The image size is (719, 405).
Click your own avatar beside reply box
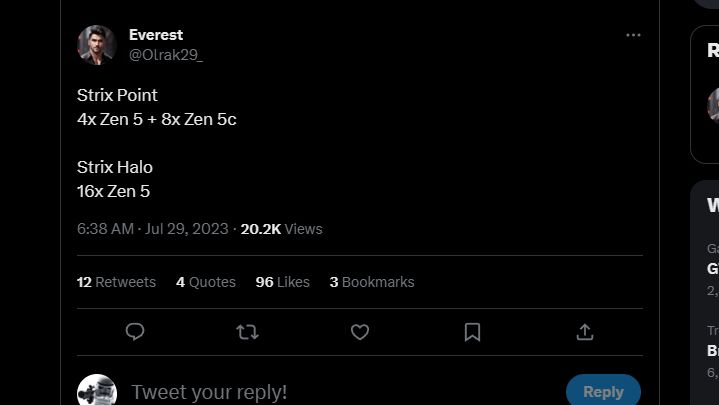pyautogui.click(x=97, y=391)
